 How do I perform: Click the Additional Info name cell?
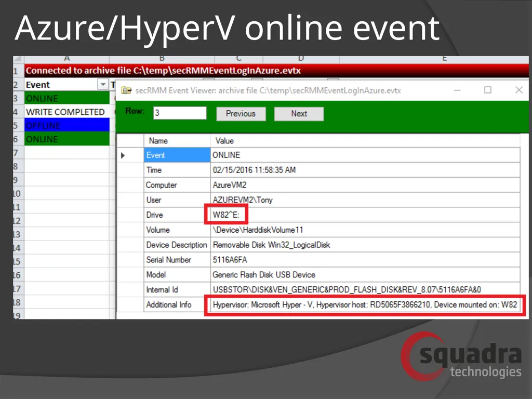pyautogui.click(x=177, y=304)
